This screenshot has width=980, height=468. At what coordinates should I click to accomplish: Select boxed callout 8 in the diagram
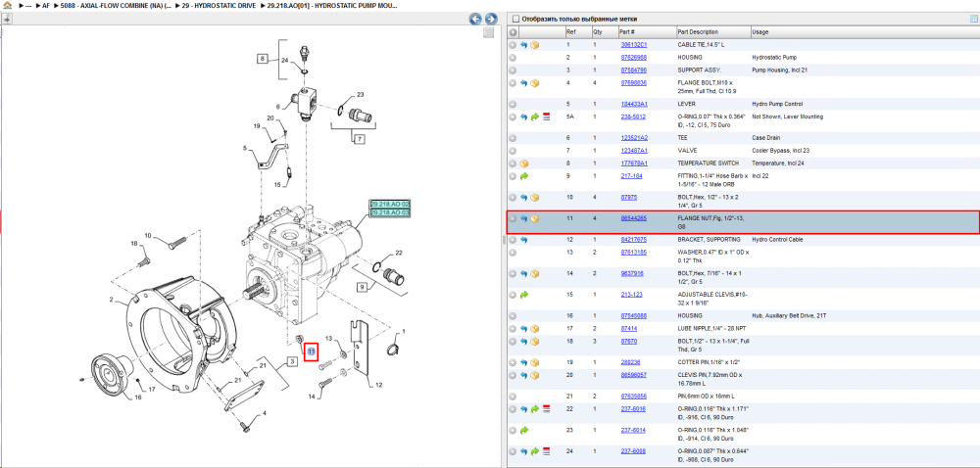click(263, 60)
